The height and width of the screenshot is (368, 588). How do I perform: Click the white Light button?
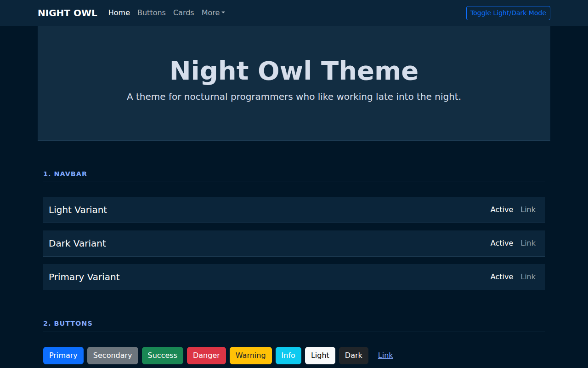click(x=320, y=356)
